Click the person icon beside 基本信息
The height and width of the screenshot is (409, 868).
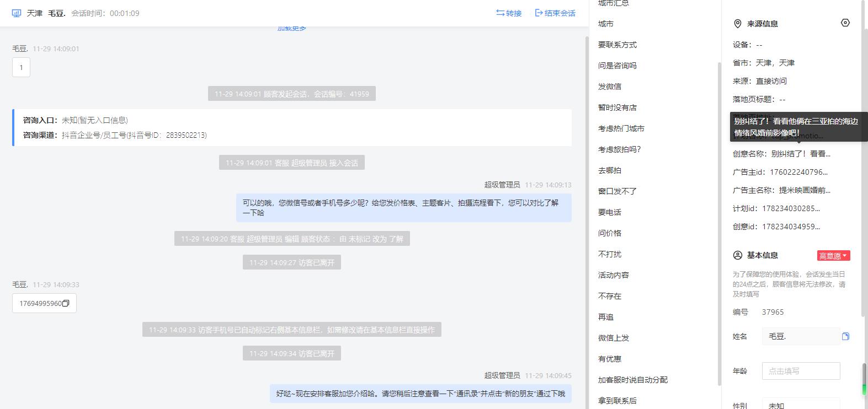tap(737, 255)
